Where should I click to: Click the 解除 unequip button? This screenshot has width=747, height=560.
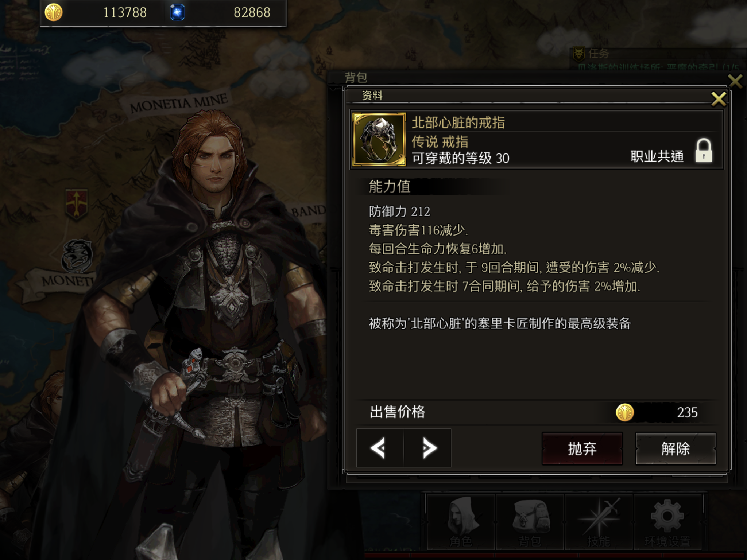(x=676, y=448)
